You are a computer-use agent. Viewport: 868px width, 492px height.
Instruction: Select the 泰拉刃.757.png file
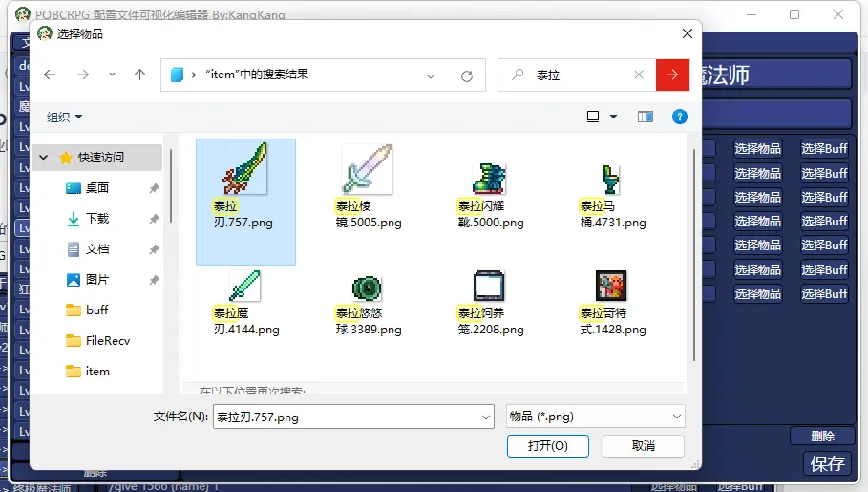(x=245, y=202)
